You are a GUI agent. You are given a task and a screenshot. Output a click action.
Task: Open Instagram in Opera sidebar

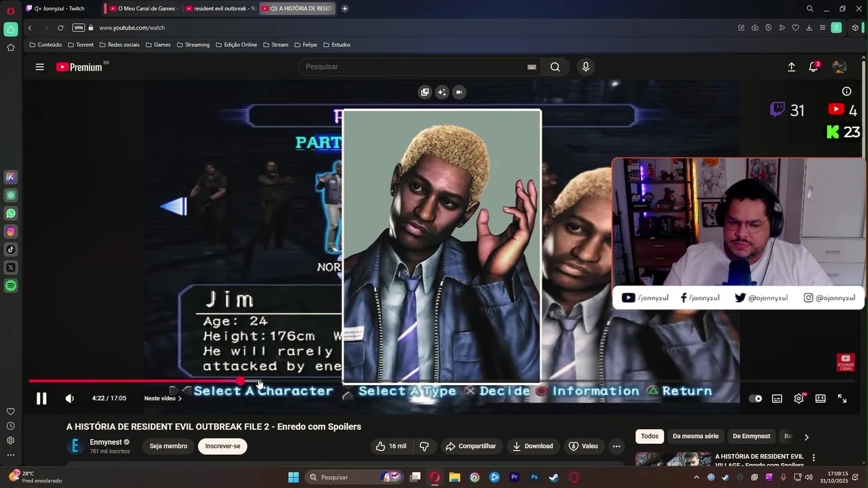[x=11, y=232]
